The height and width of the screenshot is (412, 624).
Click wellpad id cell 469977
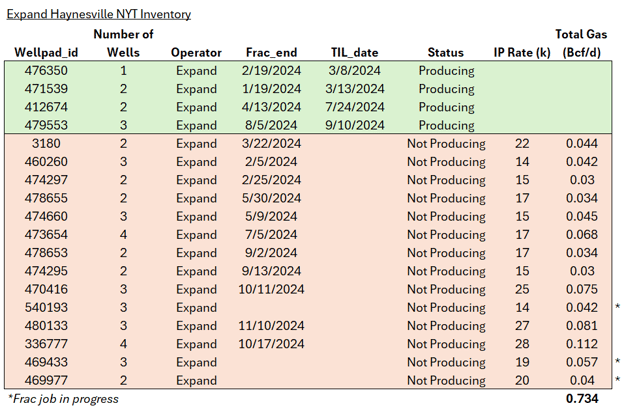[x=46, y=381]
